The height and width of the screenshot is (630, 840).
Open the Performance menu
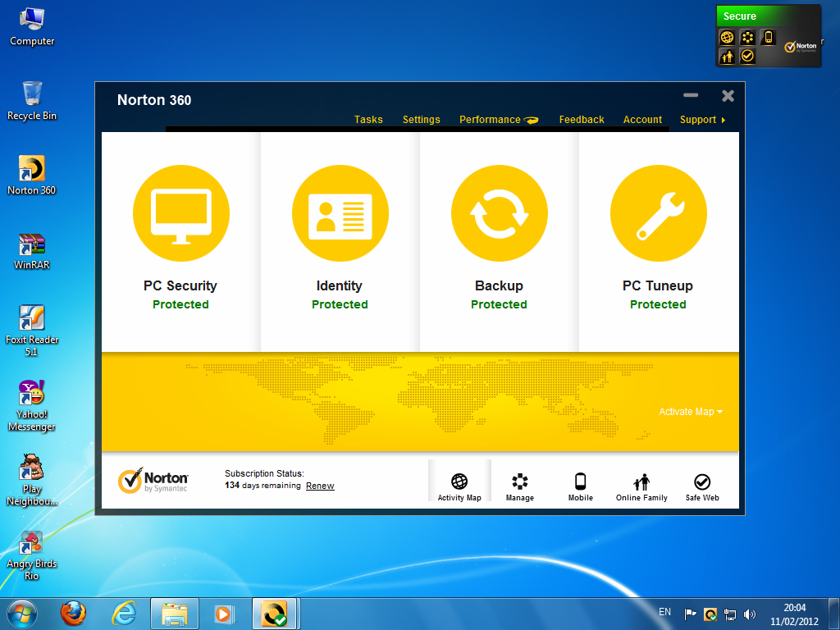[x=499, y=120]
